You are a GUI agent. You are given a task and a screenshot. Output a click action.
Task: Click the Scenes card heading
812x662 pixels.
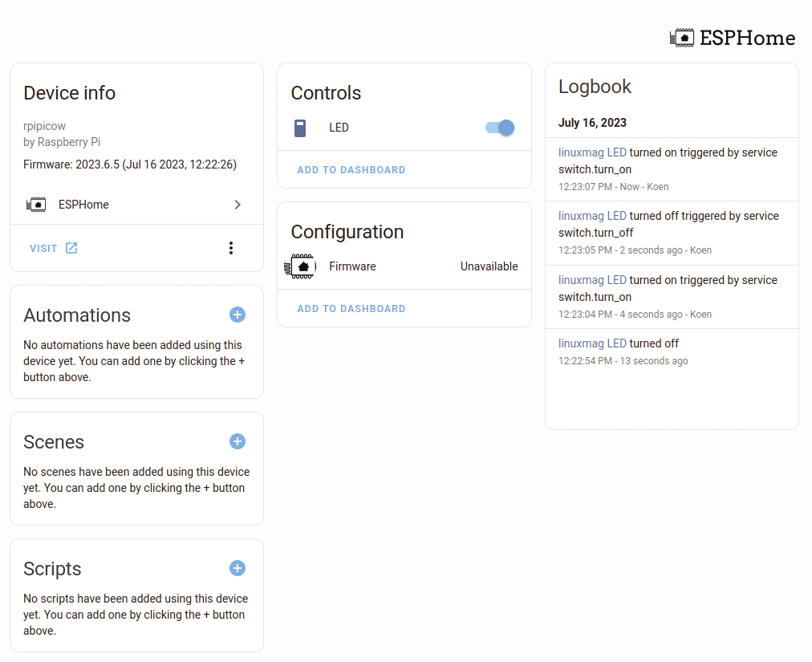53,442
